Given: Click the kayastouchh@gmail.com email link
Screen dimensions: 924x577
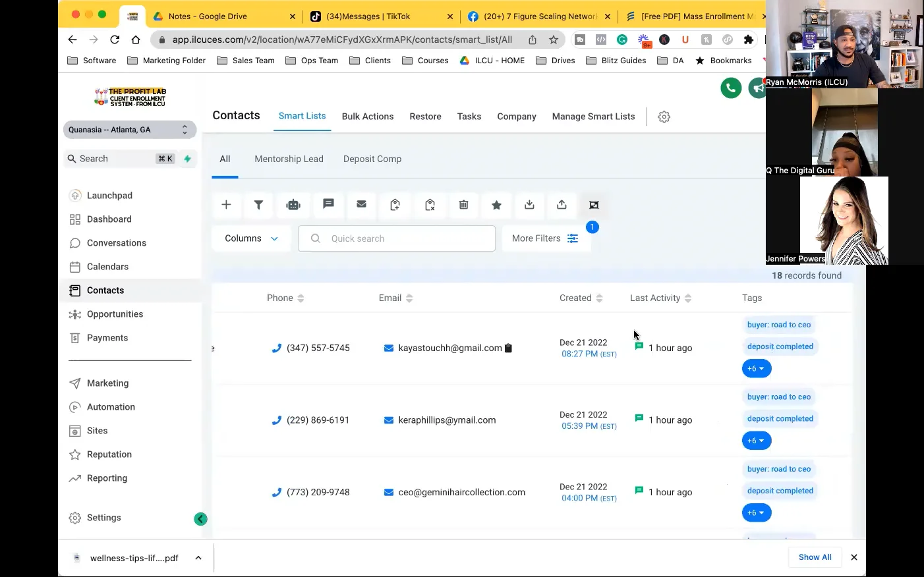Looking at the screenshot, I should point(449,348).
